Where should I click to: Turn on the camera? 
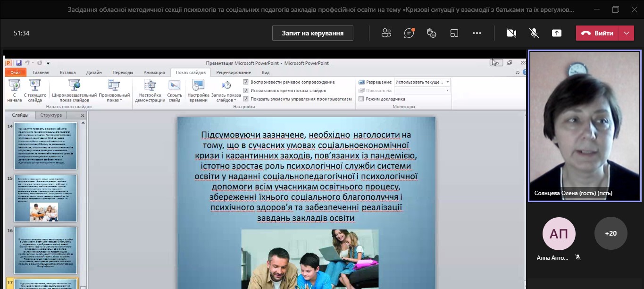click(x=511, y=33)
